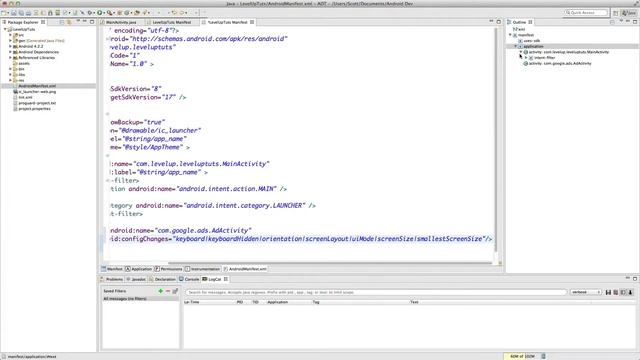640x360 pixels.
Task: Open the Package Explorer tab
Action: point(23,22)
